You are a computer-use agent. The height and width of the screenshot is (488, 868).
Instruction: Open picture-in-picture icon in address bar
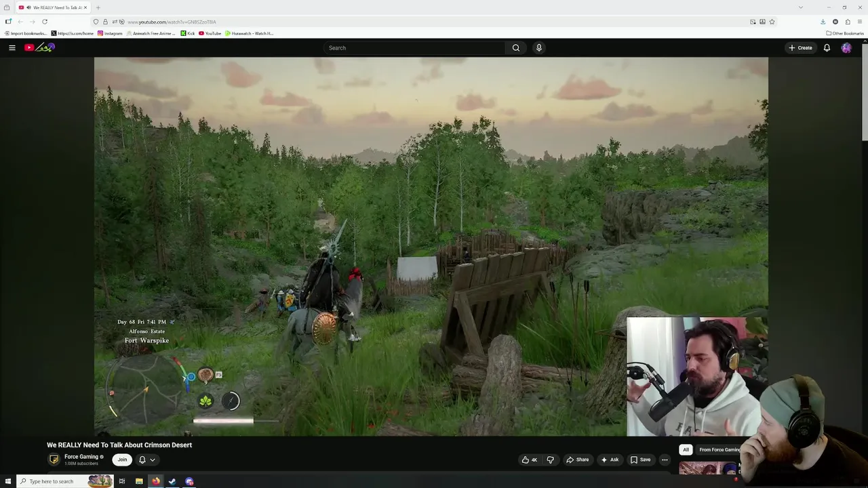pos(753,22)
